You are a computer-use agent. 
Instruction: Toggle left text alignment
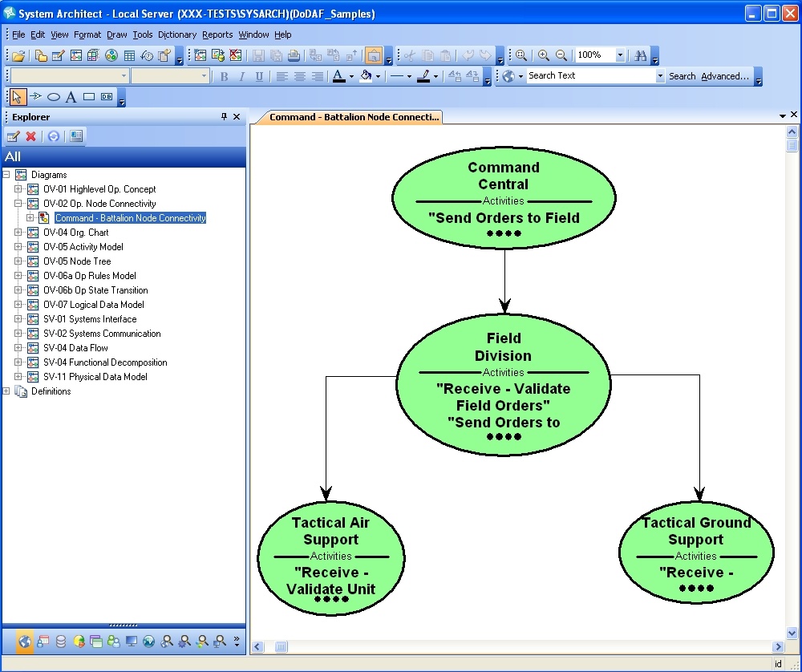pos(282,77)
